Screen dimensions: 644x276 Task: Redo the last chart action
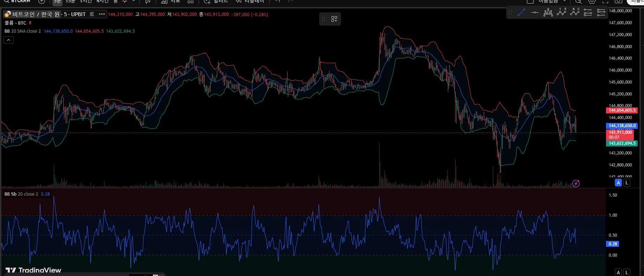click(x=290, y=1)
